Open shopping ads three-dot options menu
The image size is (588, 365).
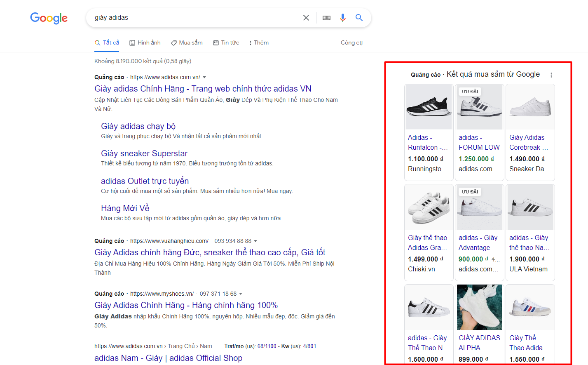[551, 75]
